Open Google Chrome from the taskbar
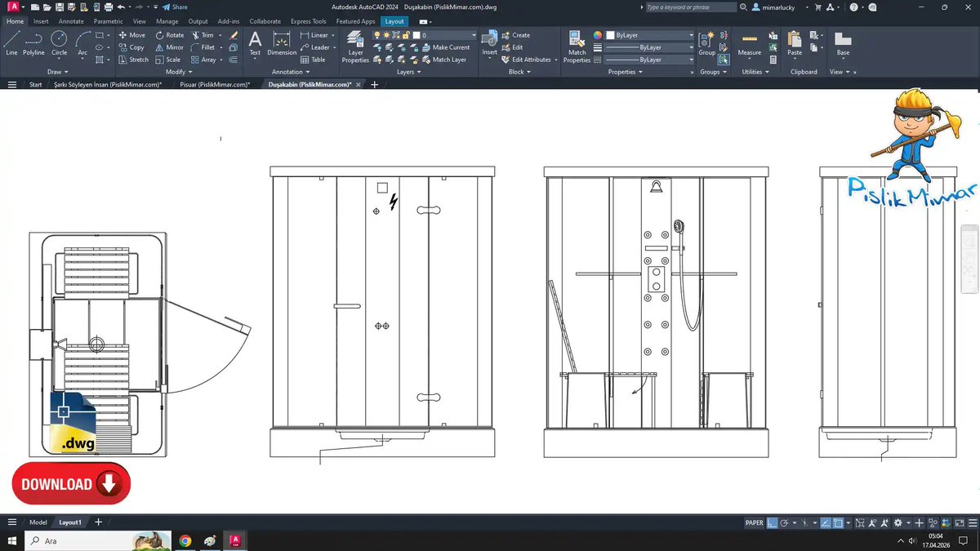Screen dimensions: 980x551 [185, 540]
